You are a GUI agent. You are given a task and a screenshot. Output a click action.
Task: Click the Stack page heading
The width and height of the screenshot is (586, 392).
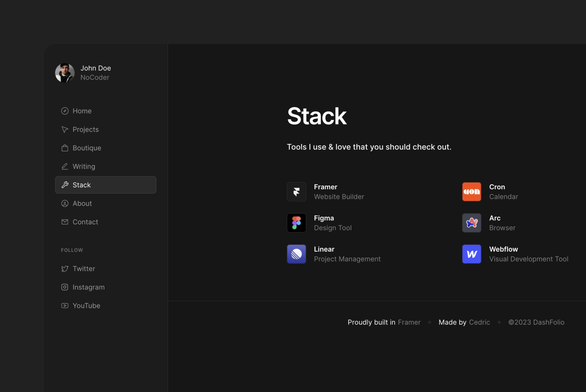click(317, 116)
